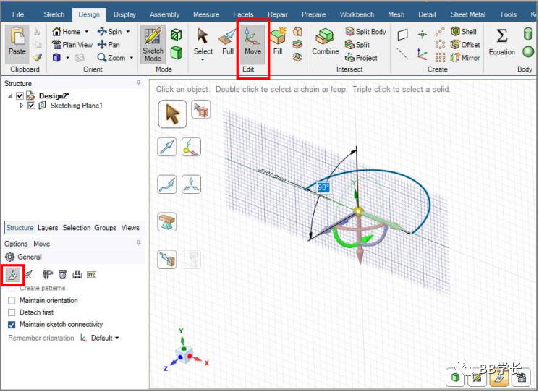Toggle the Detach first checkbox
This screenshot has height=392, width=539.
point(12,312)
